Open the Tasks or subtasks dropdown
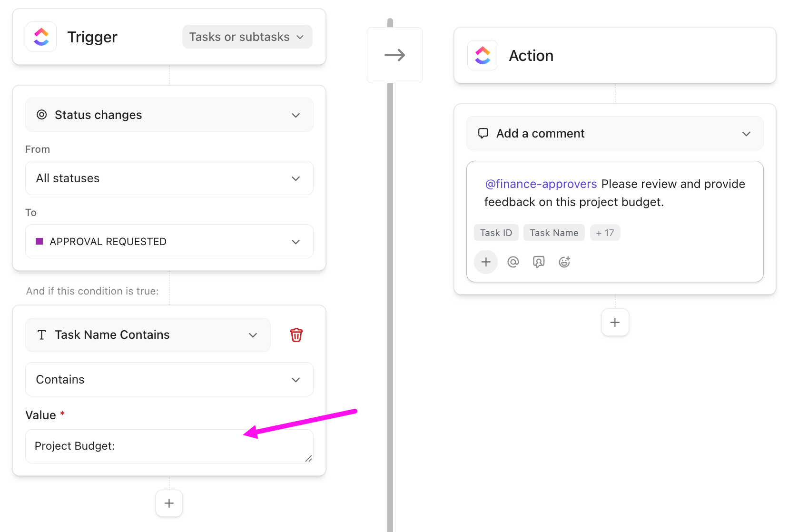Image resolution: width=788 pixels, height=532 pixels. [x=247, y=37]
